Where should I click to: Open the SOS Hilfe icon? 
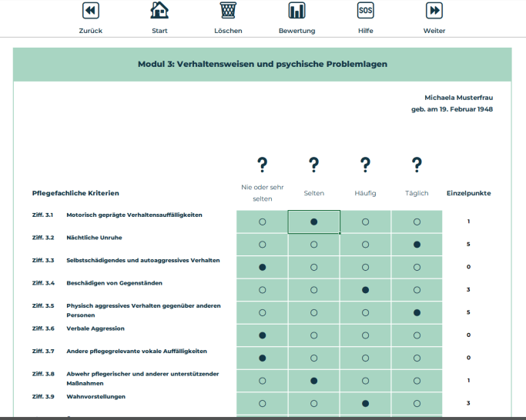coord(365,11)
